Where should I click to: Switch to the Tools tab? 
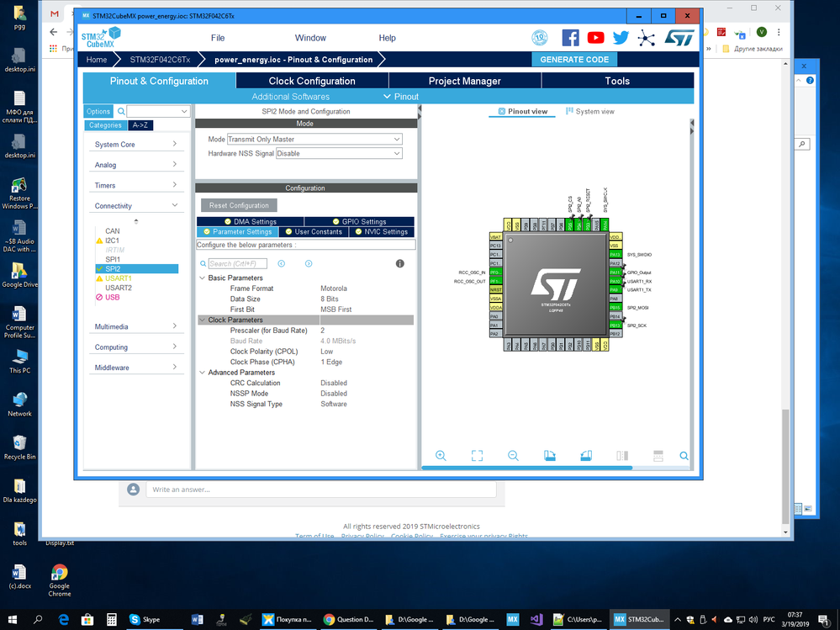click(617, 81)
